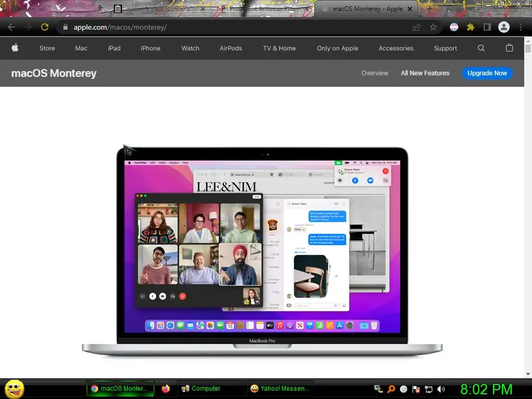Open the Accessories link
Image resolution: width=532 pixels, height=399 pixels.
(396, 48)
